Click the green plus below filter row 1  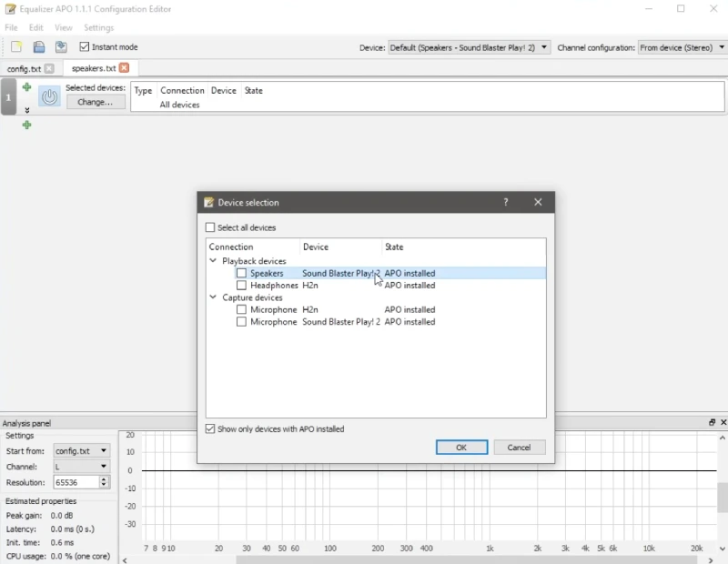26,125
